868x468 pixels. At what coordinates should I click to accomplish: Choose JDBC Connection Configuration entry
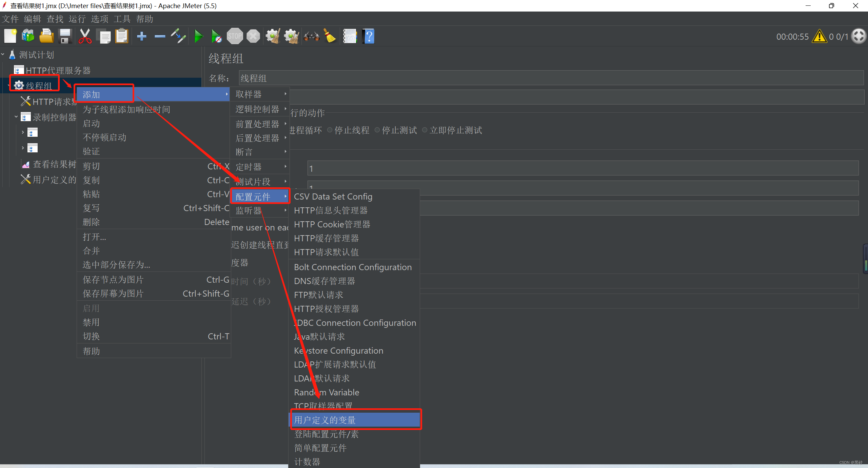(355, 323)
